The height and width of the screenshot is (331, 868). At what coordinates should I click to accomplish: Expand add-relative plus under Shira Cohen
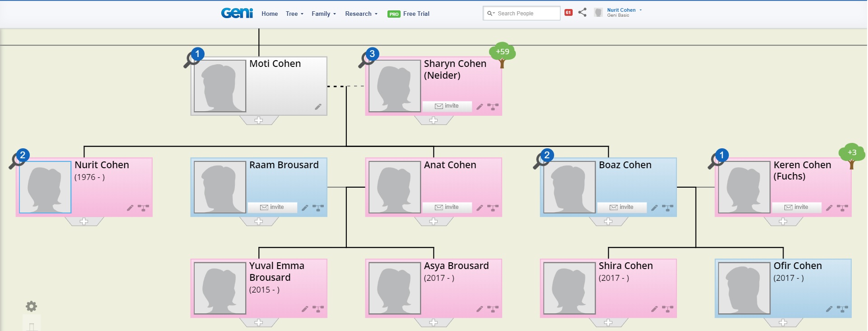coord(608,322)
